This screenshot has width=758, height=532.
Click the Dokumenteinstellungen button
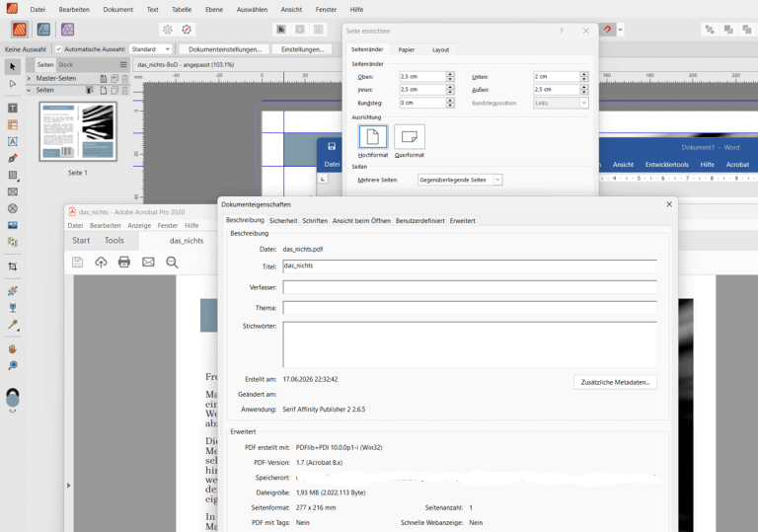(x=225, y=49)
